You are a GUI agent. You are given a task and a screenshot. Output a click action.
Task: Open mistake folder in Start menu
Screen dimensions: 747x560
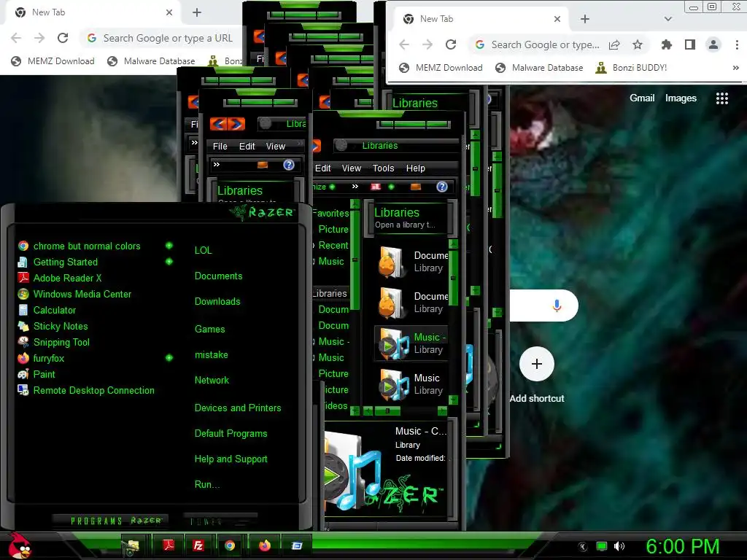(x=211, y=354)
